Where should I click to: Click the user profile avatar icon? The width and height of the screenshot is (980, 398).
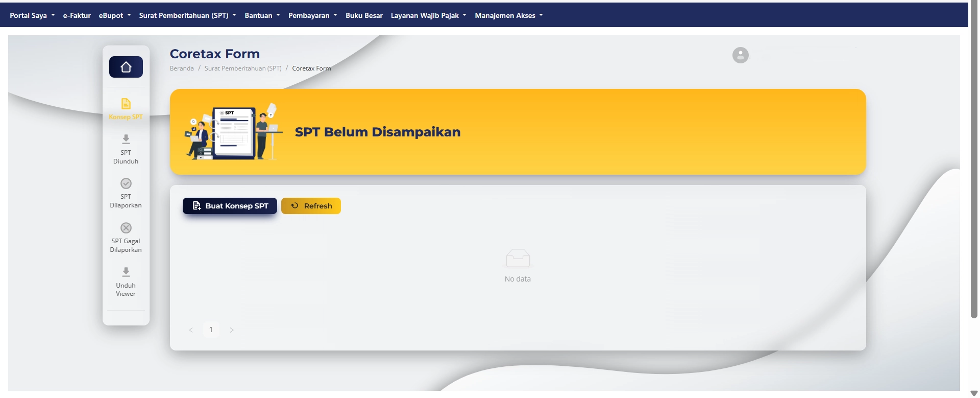741,55
